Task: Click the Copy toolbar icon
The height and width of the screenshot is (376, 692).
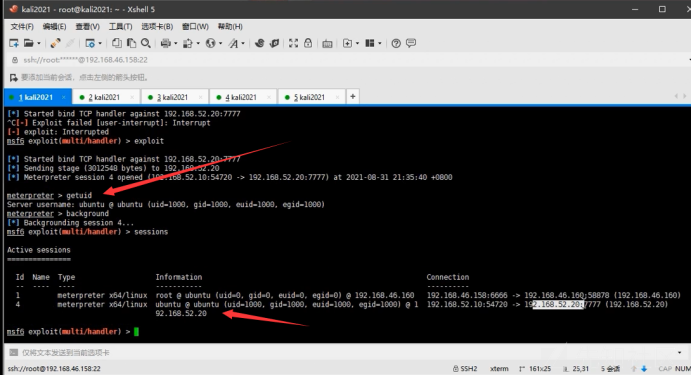Action: click(117, 43)
